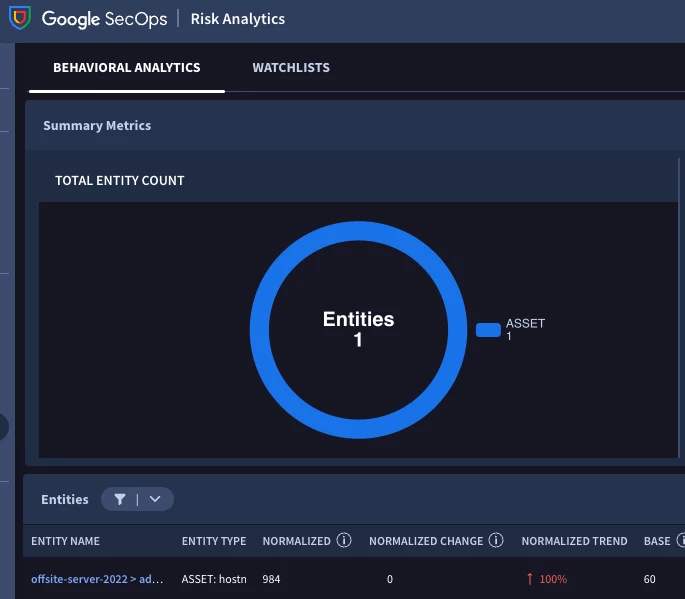Select the red 100% trend value
Image resolution: width=685 pixels, height=599 pixels.
tap(553, 579)
